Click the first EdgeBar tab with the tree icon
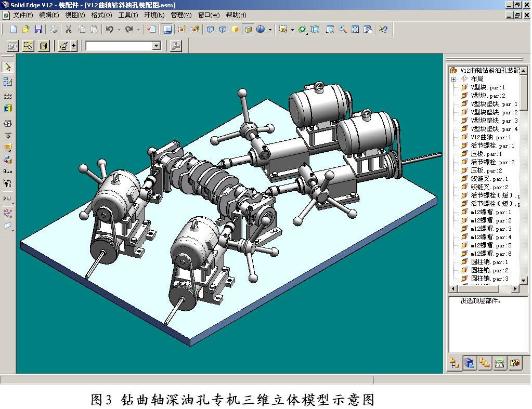The height and width of the screenshot is (409, 532). point(454,363)
